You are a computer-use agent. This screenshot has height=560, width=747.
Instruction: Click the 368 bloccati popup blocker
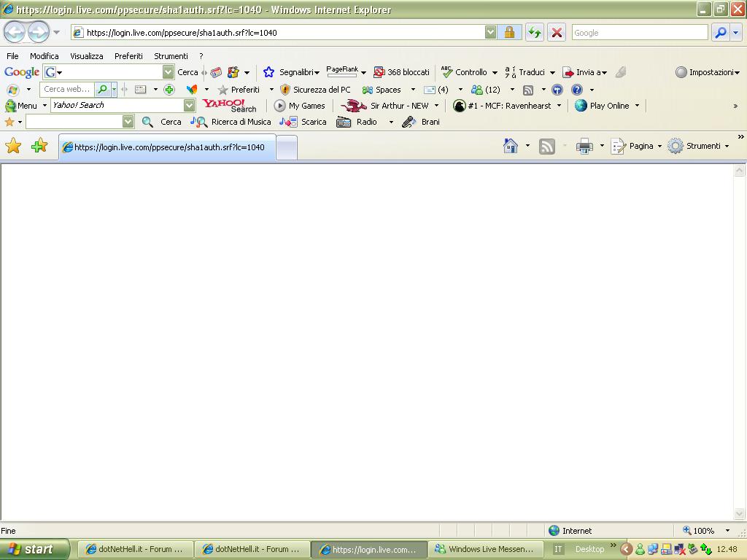402,72
